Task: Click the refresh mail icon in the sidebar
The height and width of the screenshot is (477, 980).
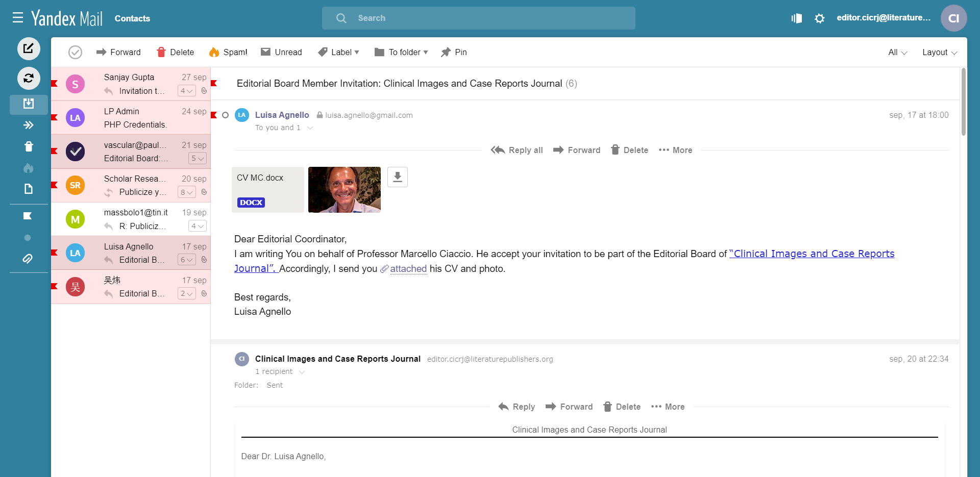Action: [29, 78]
